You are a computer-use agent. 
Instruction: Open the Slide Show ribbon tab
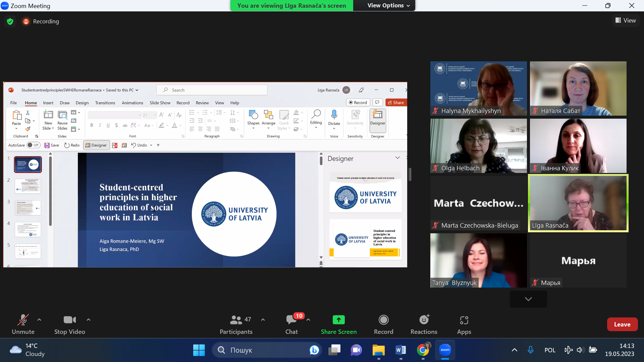pos(160,103)
